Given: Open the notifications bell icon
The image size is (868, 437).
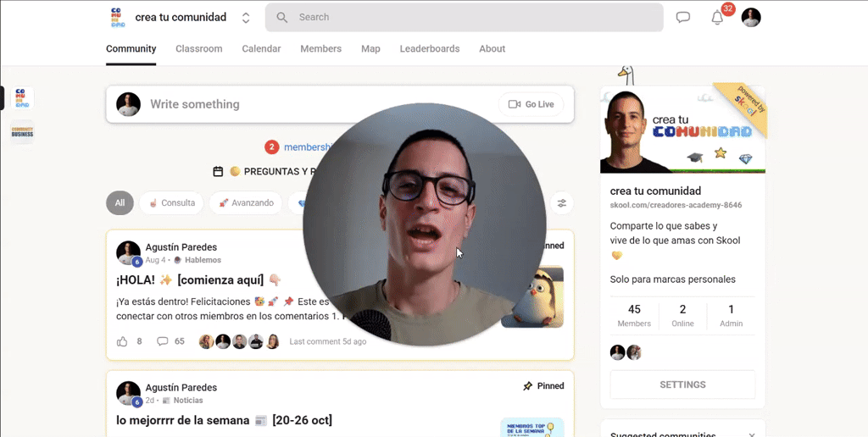Looking at the screenshot, I should click(717, 18).
